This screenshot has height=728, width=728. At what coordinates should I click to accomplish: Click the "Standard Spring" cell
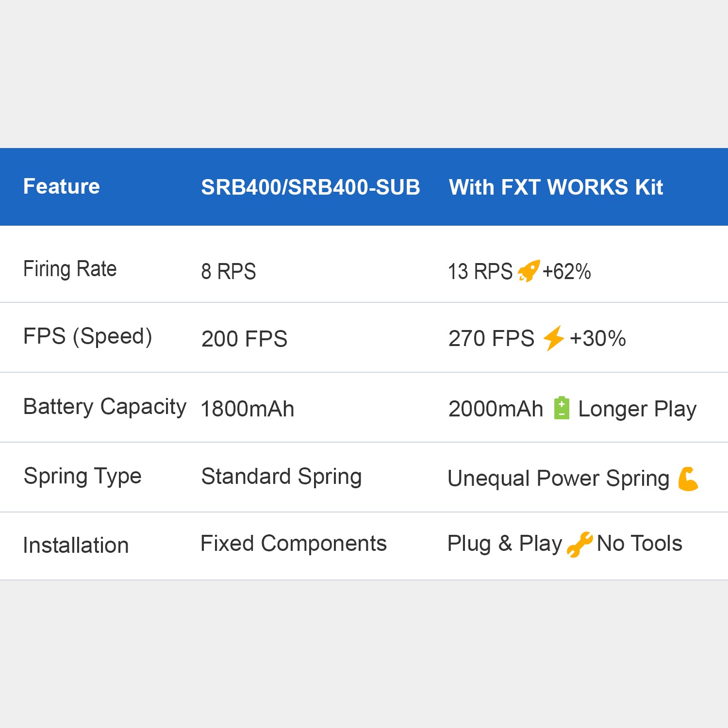click(x=281, y=477)
